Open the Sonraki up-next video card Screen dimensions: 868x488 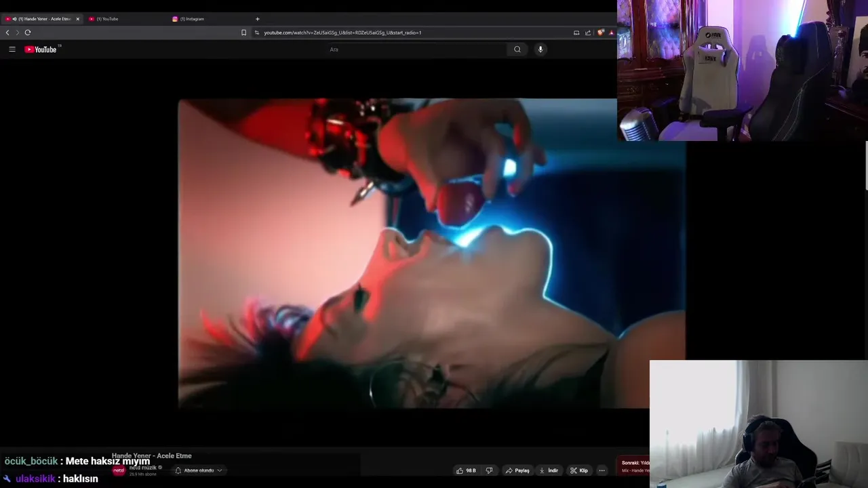[x=635, y=466]
